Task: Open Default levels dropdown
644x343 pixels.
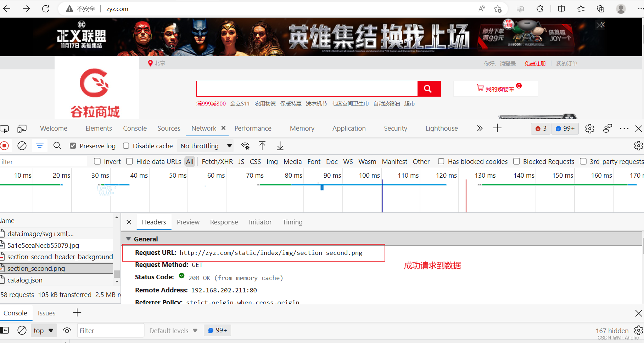Action: [x=173, y=331]
